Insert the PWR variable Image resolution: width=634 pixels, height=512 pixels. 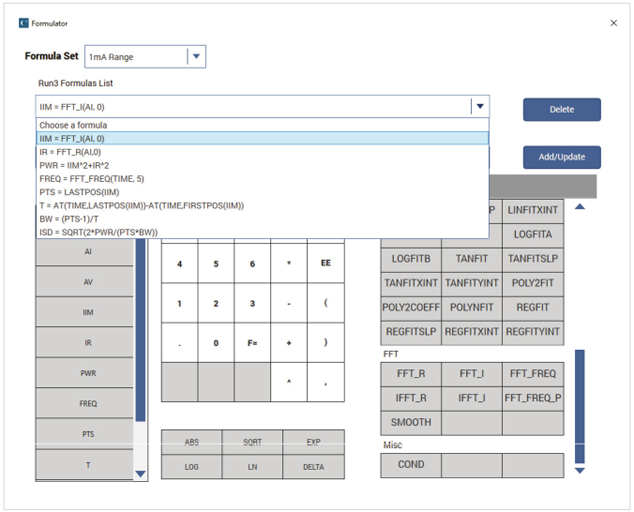[85, 373]
